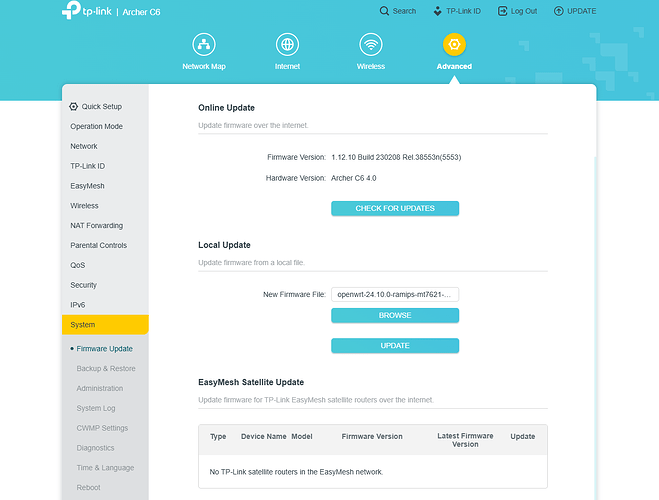
Task: Click the 'Firmware Version' table column header
Action: 372,437
